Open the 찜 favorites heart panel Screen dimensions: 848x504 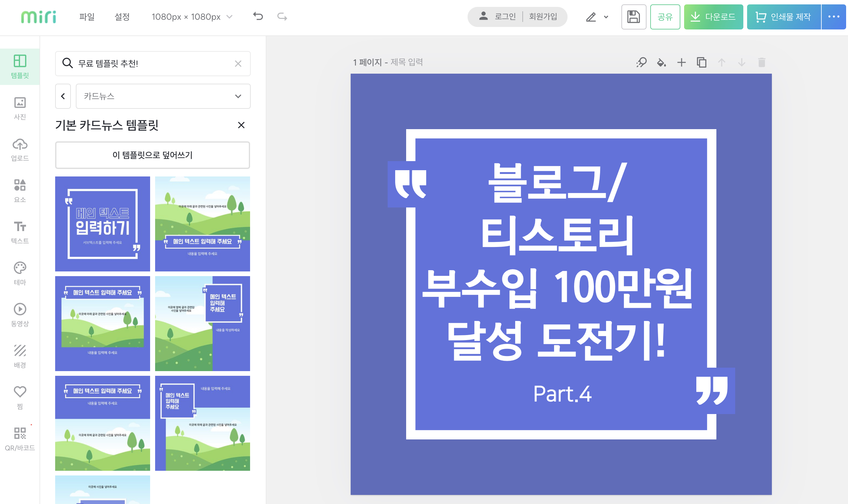coord(20,398)
